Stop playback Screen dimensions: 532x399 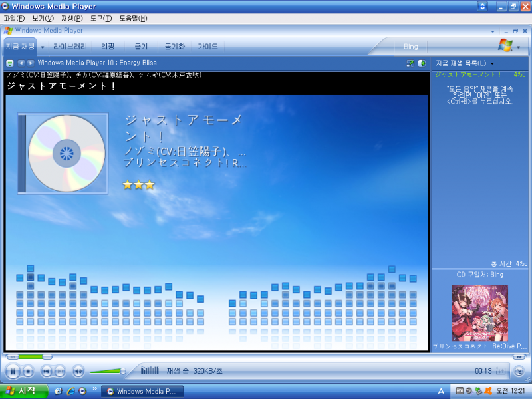pyautogui.click(x=28, y=372)
